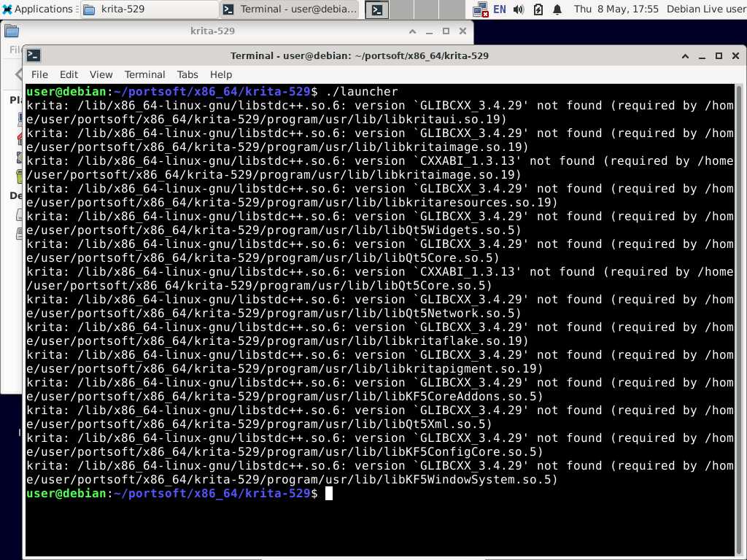Image resolution: width=747 pixels, height=560 pixels.
Task: Click the terminal cursor at the last prompt
Action: click(329, 494)
